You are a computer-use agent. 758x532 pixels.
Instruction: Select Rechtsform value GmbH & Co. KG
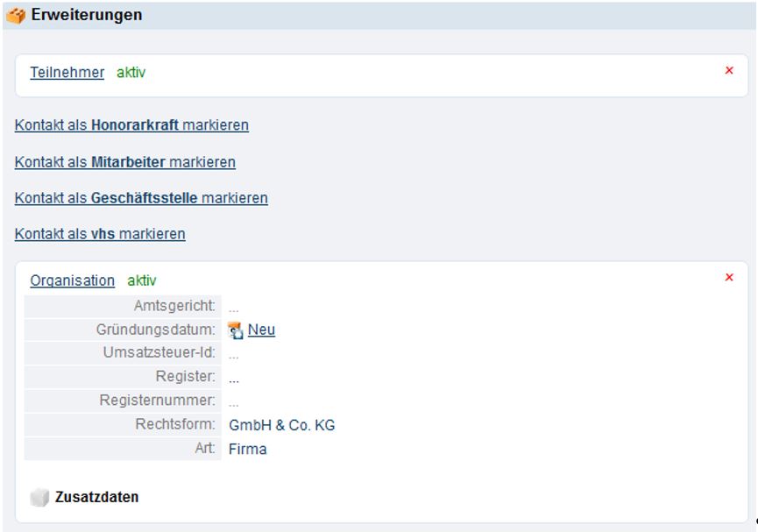[x=282, y=426]
